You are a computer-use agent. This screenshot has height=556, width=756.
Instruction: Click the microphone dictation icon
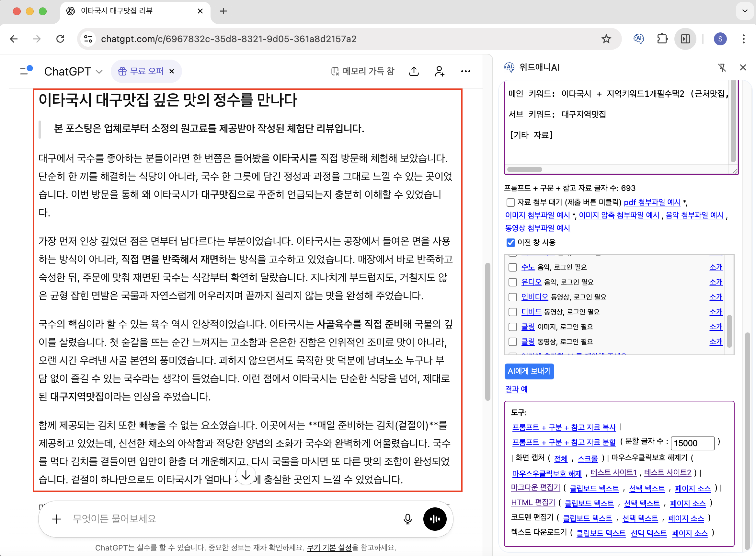pos(407,519)
